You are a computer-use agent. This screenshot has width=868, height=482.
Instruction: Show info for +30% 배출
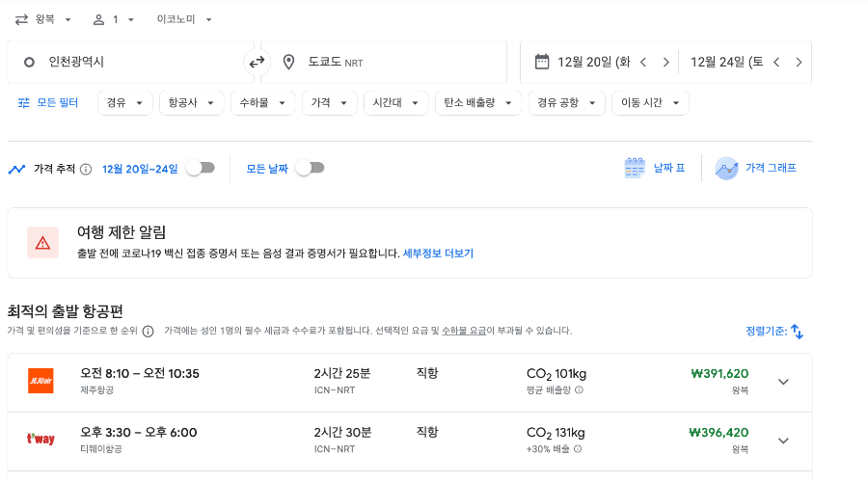[578, 449]
